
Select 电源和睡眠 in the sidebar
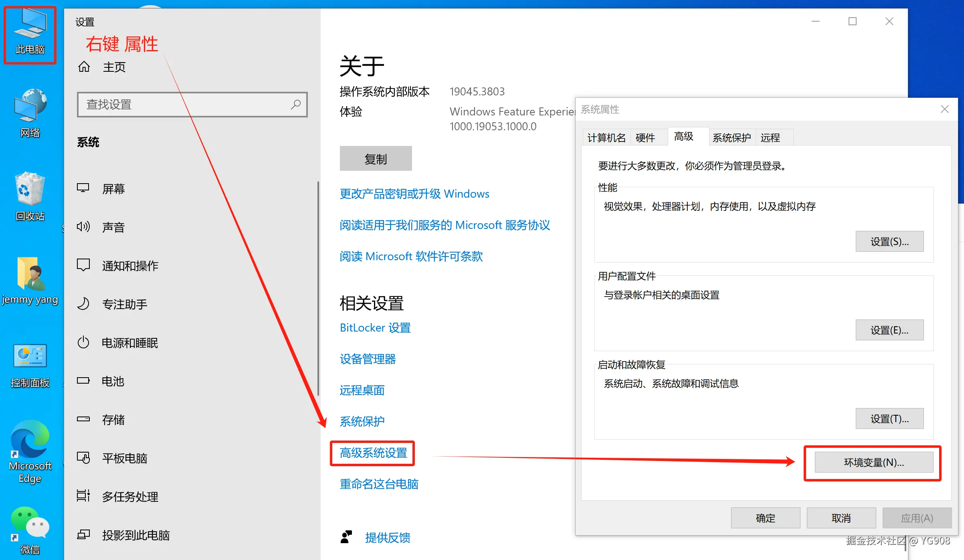click(x=129, y=343)
